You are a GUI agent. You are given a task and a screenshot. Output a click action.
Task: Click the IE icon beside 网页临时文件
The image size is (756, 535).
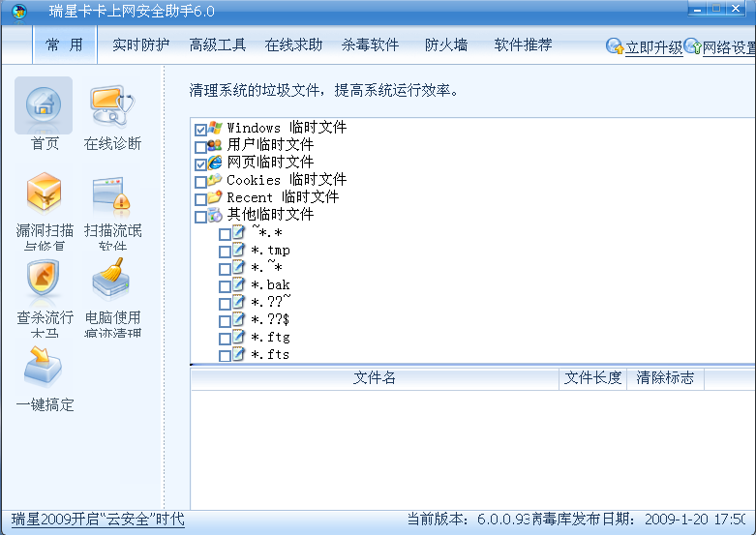(215, 163)
